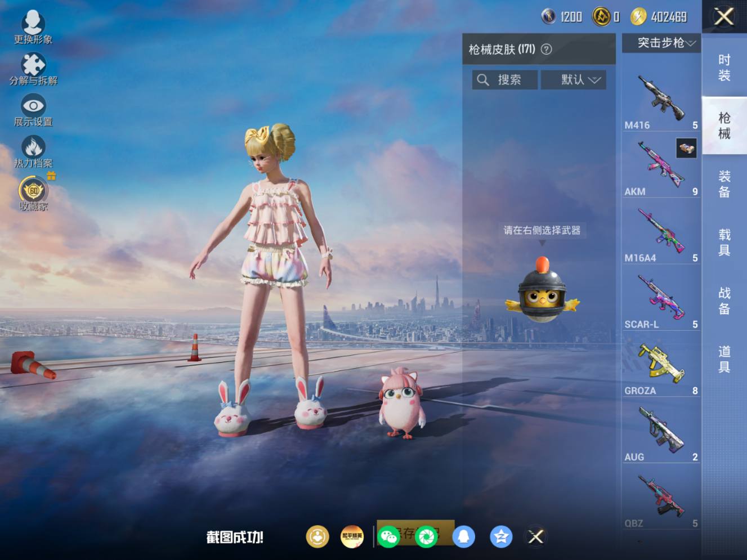Switch to the 装备 tab
The image size is (747, 560).
click(724, 184)
